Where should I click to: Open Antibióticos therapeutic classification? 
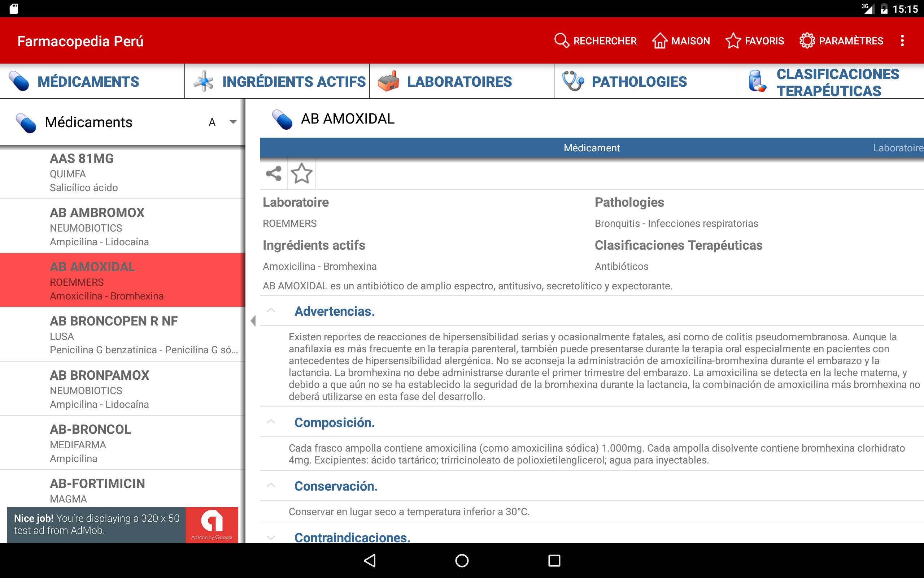coord(621,267)
